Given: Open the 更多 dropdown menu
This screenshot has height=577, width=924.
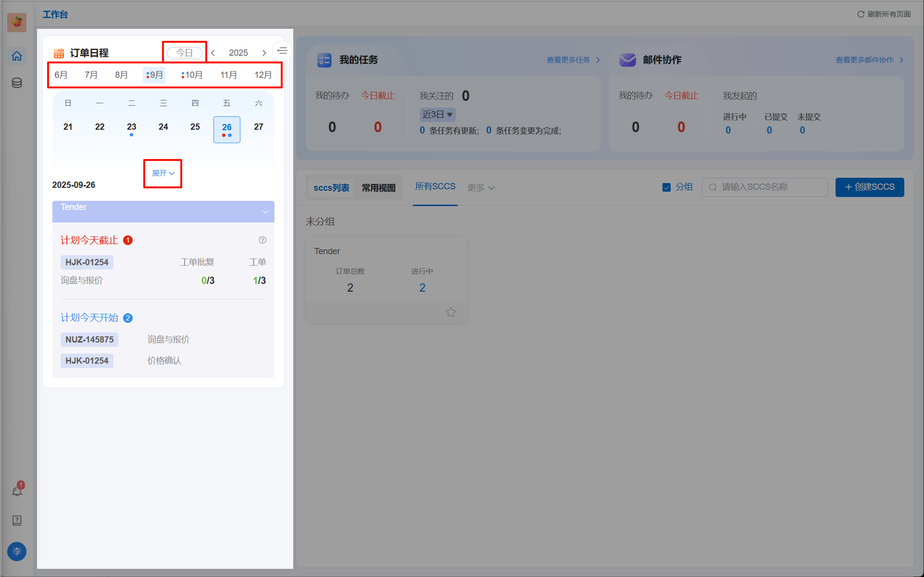Looking at the screenshot, I should click(481, 188).
